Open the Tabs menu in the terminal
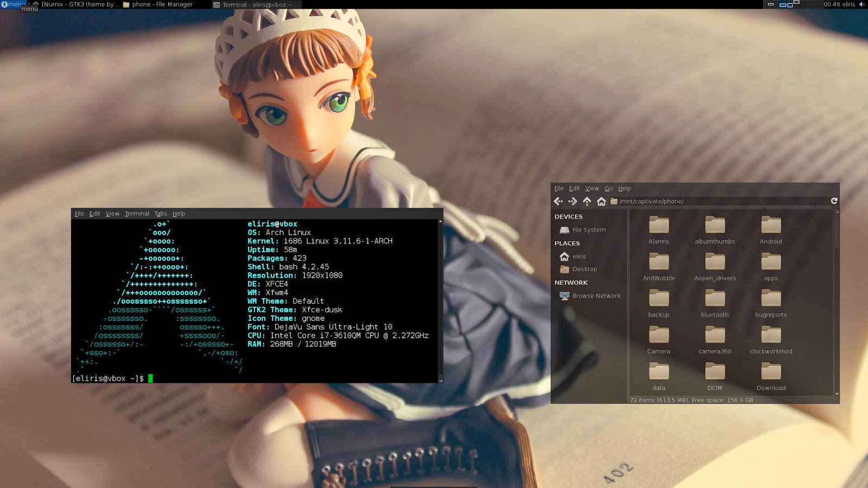The image size is (868, 488). tap(160, 213)
